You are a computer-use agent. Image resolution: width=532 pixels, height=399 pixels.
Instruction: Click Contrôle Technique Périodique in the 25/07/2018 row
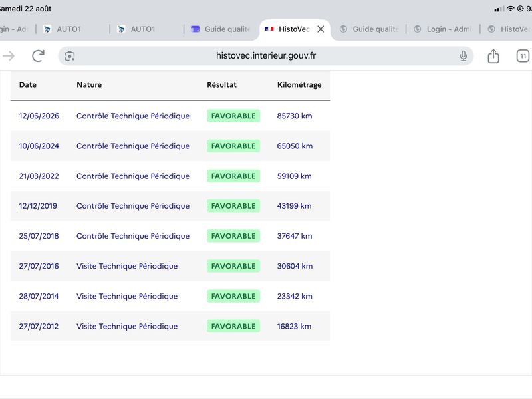(x=133, y=236)
